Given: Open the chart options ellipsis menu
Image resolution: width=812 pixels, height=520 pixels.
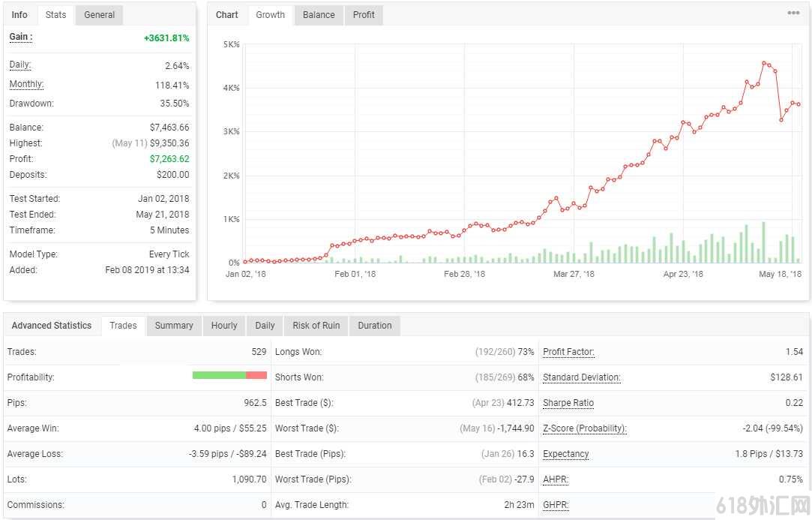Looking at the screenshot, I should tap(793, 13).
